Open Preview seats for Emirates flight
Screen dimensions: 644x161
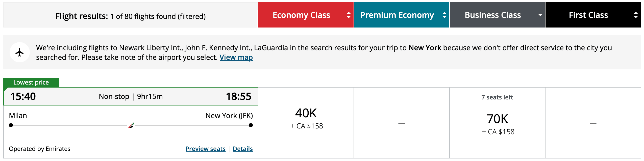click(x=205, y=149)
